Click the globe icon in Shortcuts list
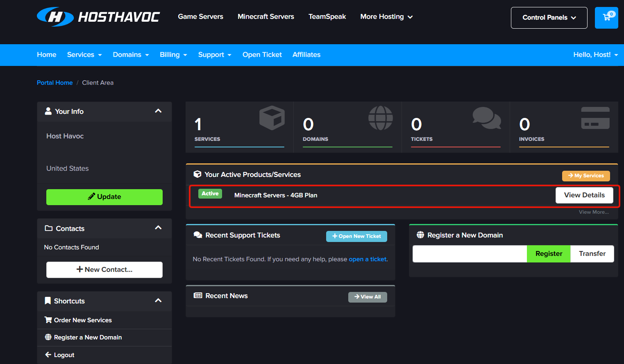 pyautogui.click(x=48, y=337)
